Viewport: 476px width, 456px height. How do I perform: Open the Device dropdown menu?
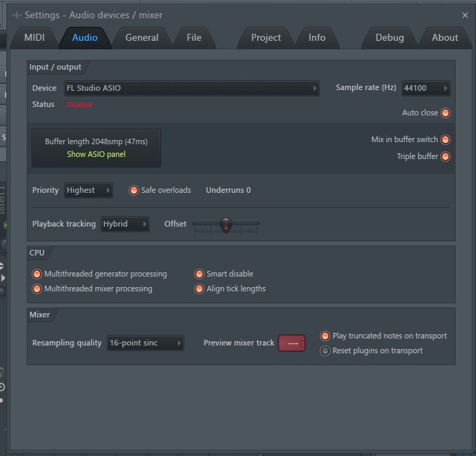pos(191,88)
